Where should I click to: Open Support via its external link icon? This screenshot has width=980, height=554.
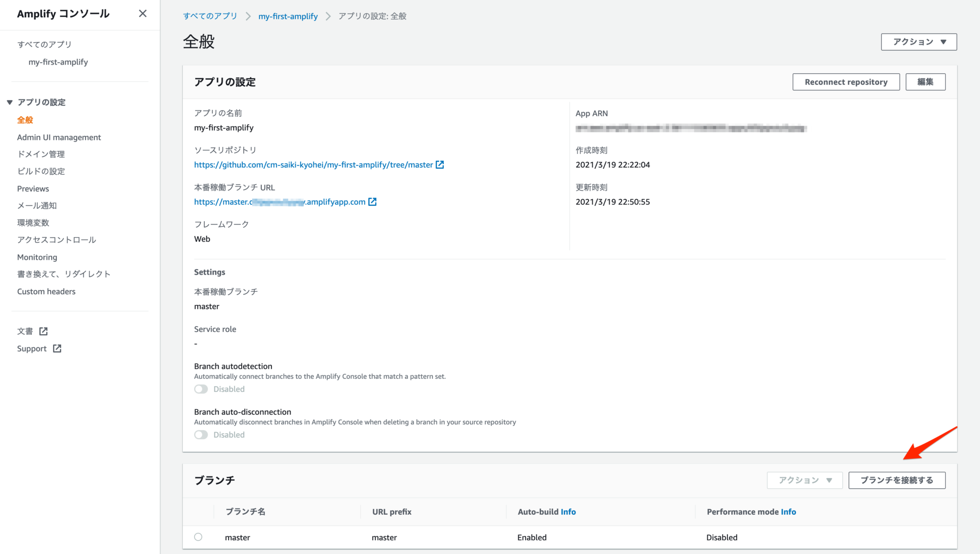pyautogui.click(x=57, y=348)
